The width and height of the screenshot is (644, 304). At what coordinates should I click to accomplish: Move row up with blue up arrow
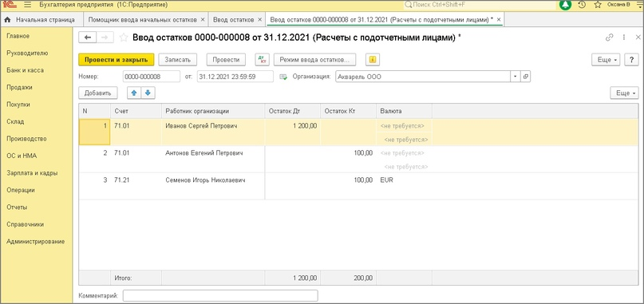tap(134, 93)
